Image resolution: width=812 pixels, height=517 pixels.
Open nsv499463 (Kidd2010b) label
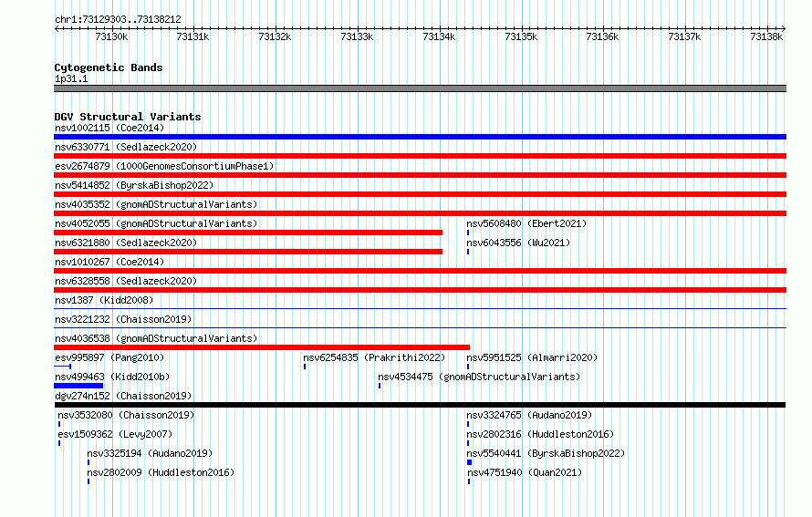[x=112, y=377]
